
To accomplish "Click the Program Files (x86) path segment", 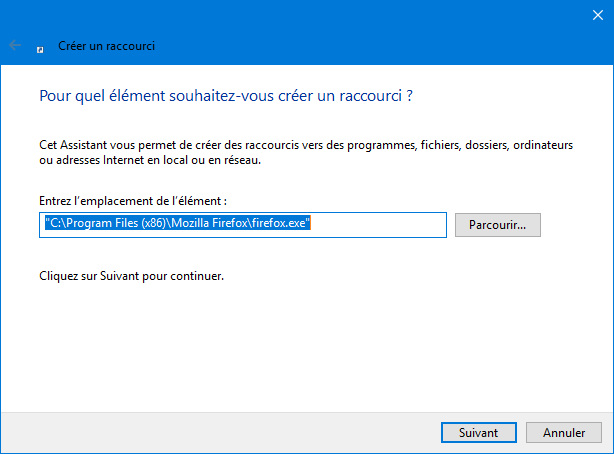I will coord(116,223).
